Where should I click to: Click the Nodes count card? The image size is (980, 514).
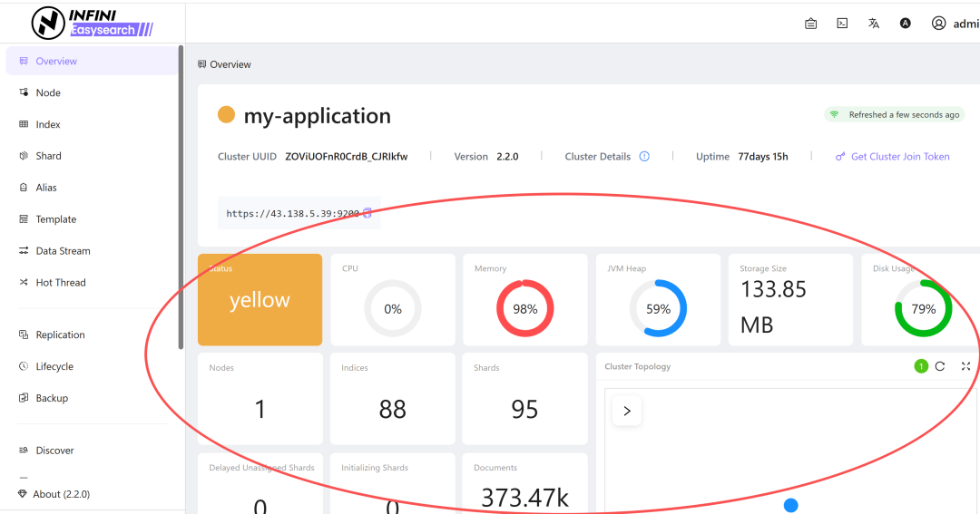click(x=260, y=399)
